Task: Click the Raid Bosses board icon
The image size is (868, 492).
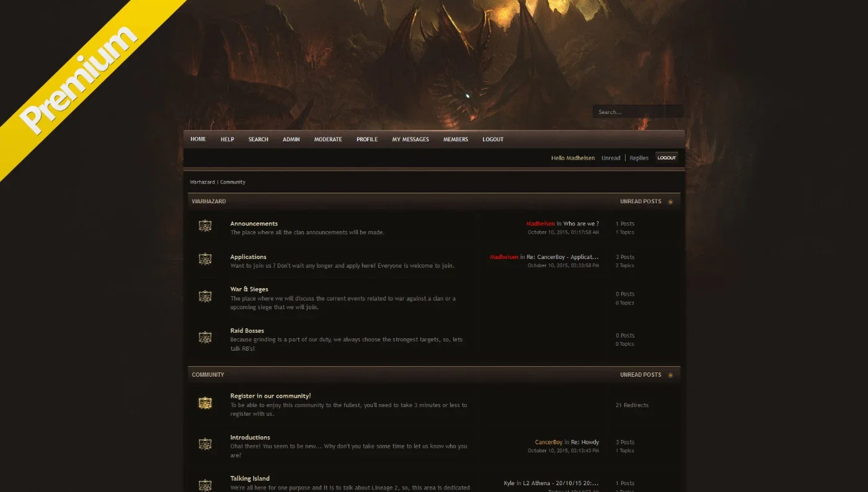Action: click(x=205, y=338)
